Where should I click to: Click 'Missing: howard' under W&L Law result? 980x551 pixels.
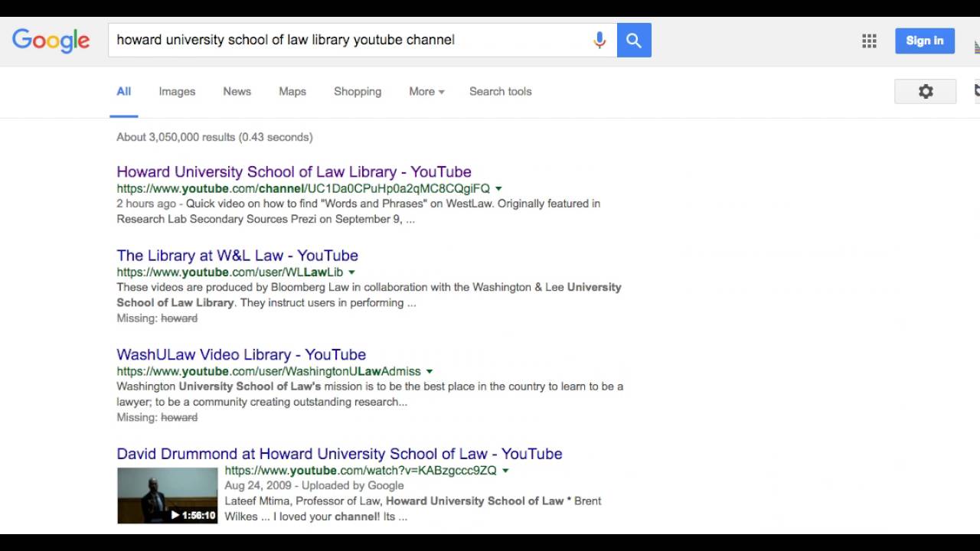click(157, 318)
